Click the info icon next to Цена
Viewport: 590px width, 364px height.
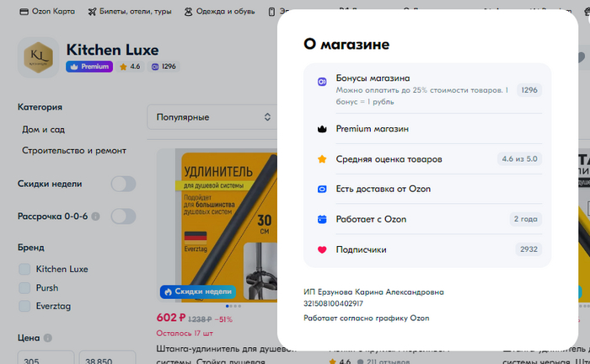[47, 338]
